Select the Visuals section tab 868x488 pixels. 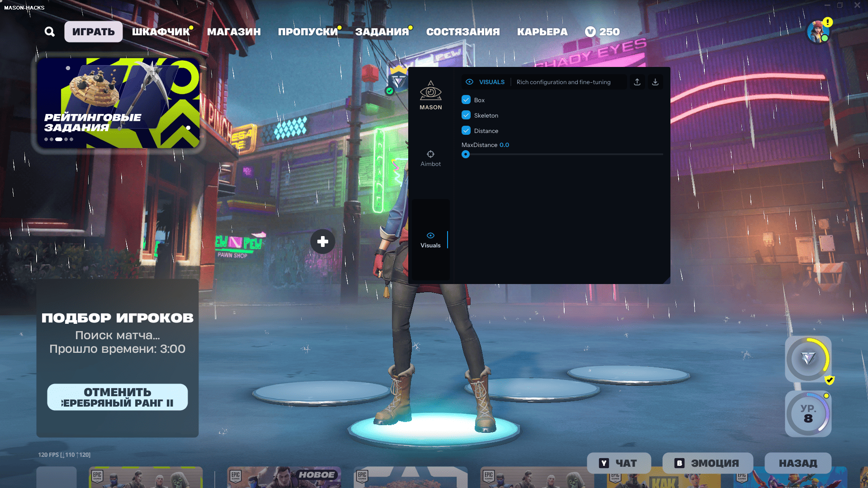430,239
